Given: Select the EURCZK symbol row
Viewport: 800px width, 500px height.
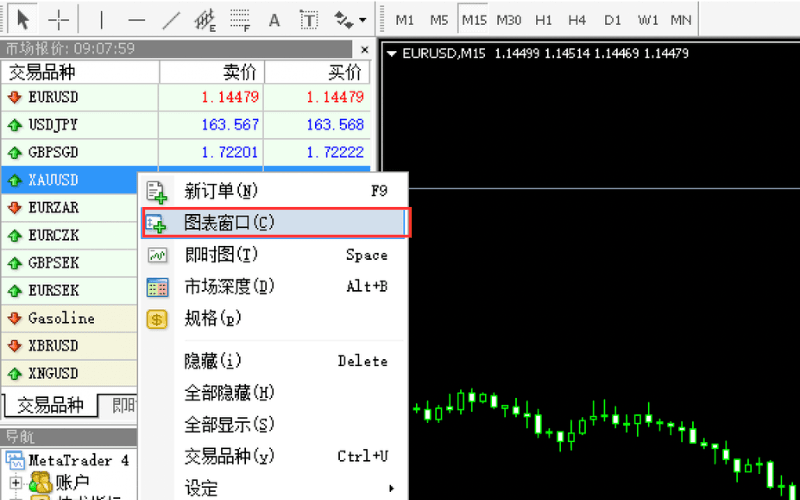Looking at the screenshot, I should [x=70, y=235].
